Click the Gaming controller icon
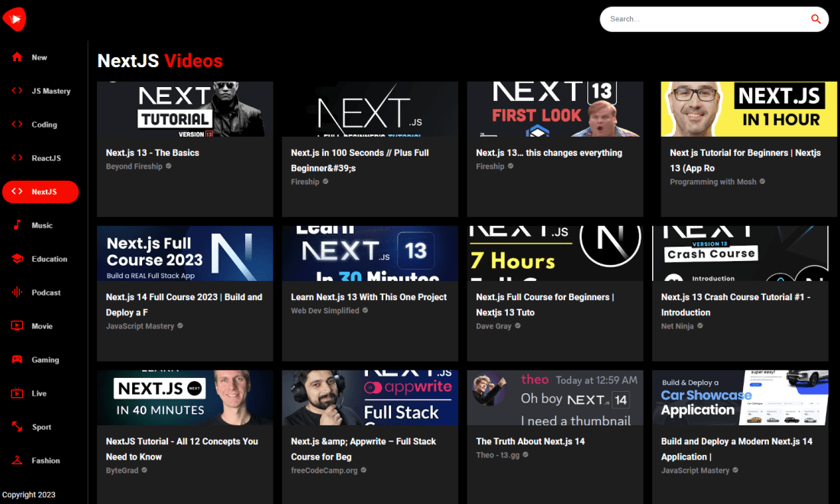Screen dimensions: 840x504 (x=17, y=360)
